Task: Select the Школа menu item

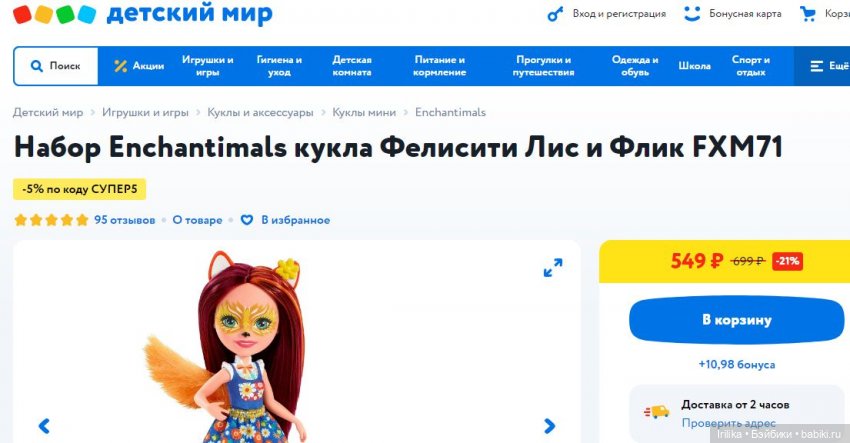Action: [694, 66]
